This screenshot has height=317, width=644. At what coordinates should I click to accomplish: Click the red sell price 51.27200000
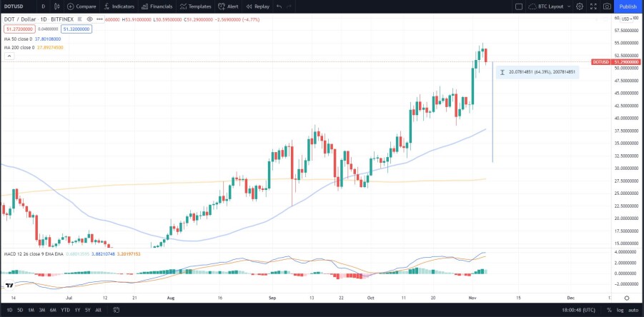click(19, 29)
